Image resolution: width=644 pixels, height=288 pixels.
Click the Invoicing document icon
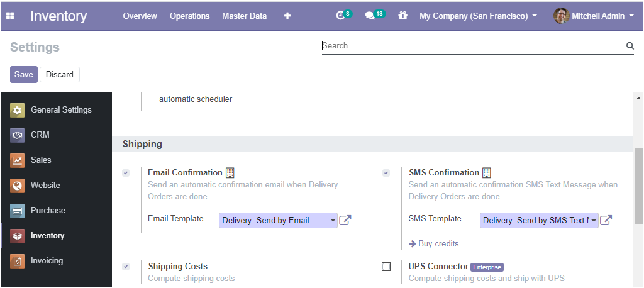17,261
